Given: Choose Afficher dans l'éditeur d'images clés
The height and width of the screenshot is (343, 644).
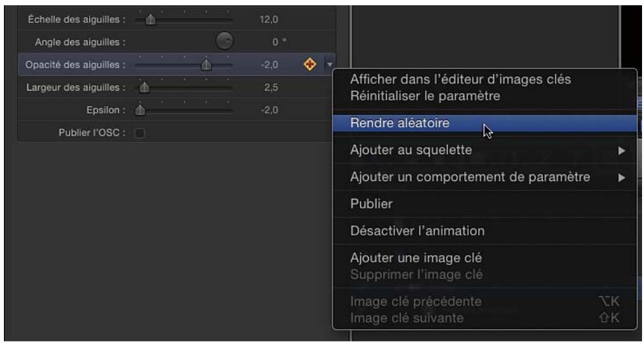Looking at the screenshot, I should (460, 79).
